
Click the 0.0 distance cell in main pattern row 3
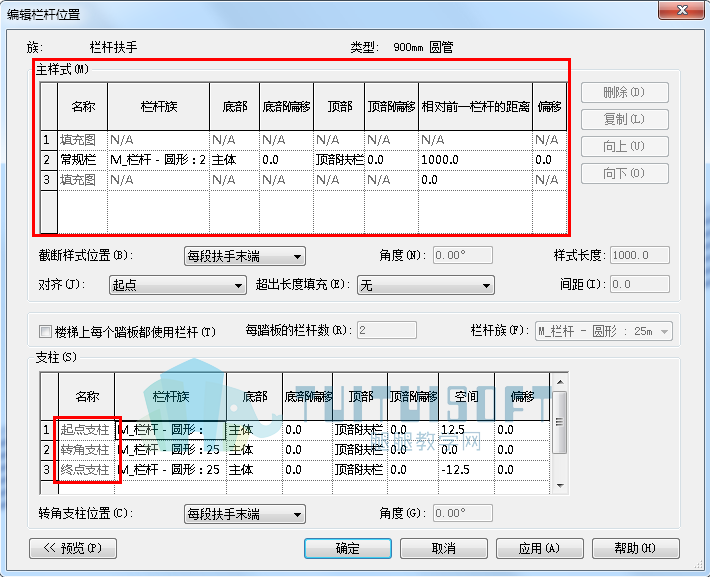point(475,180)
